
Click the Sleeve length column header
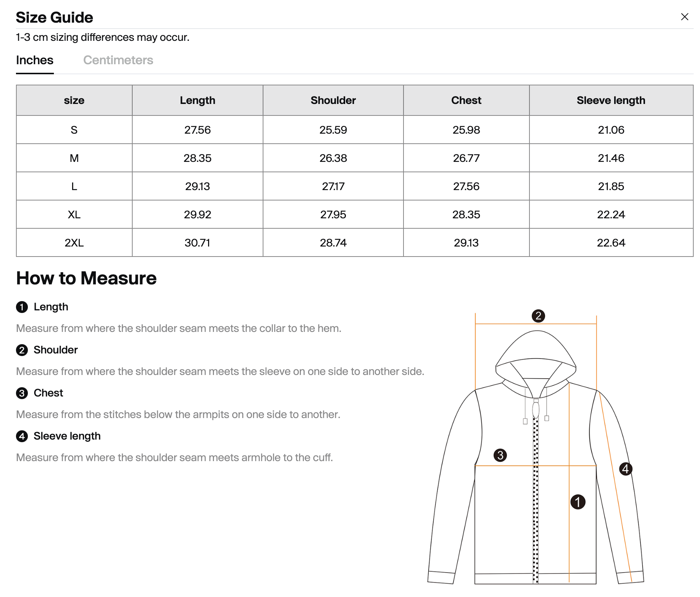point(611,100)
